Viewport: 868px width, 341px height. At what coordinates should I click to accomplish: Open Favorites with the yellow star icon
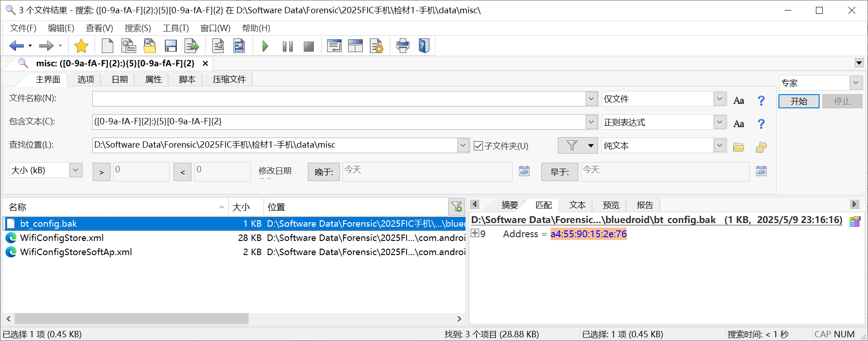tap(81, 46)
